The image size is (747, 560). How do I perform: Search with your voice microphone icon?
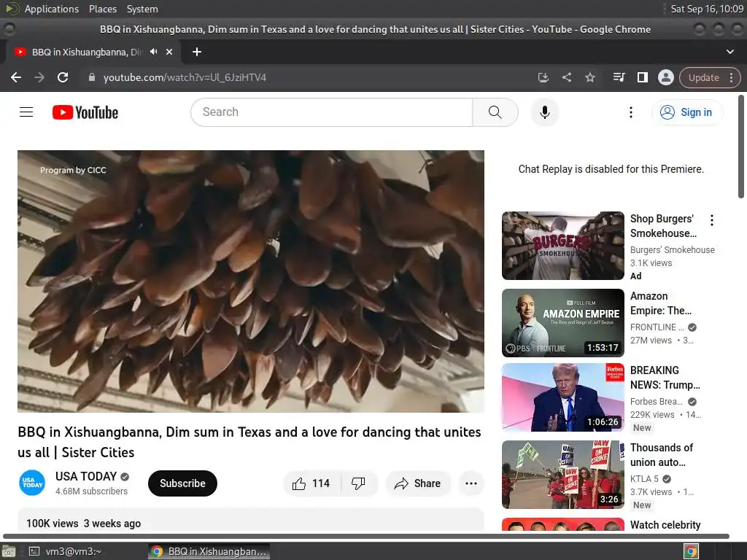point(545,112)
